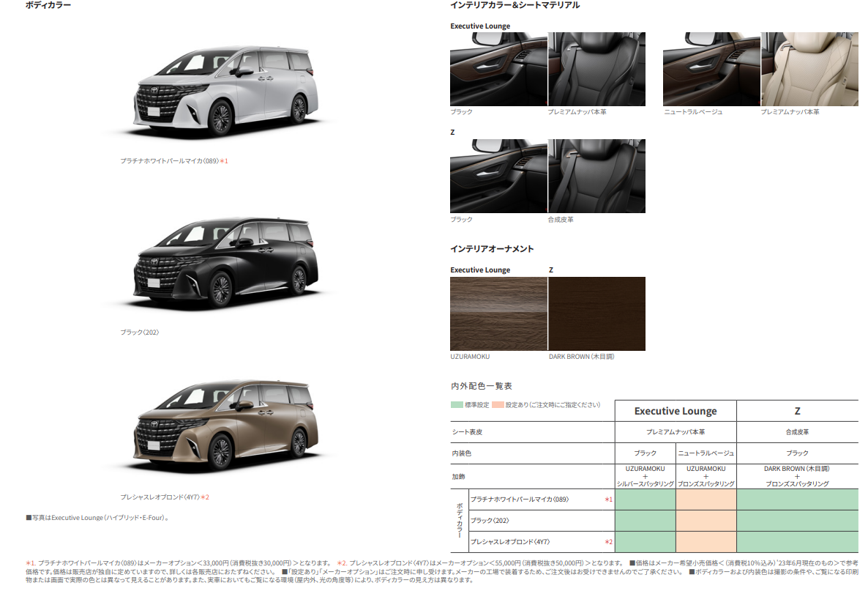
Task: Click プラチナホワイトパールマイカ〈089〉 row label in table
Action: (x=520, y=500)
